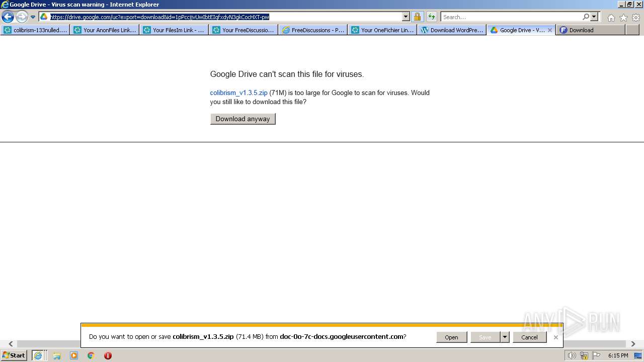Click the magnifier search icon
644x362 pixels.
[586, 17]
